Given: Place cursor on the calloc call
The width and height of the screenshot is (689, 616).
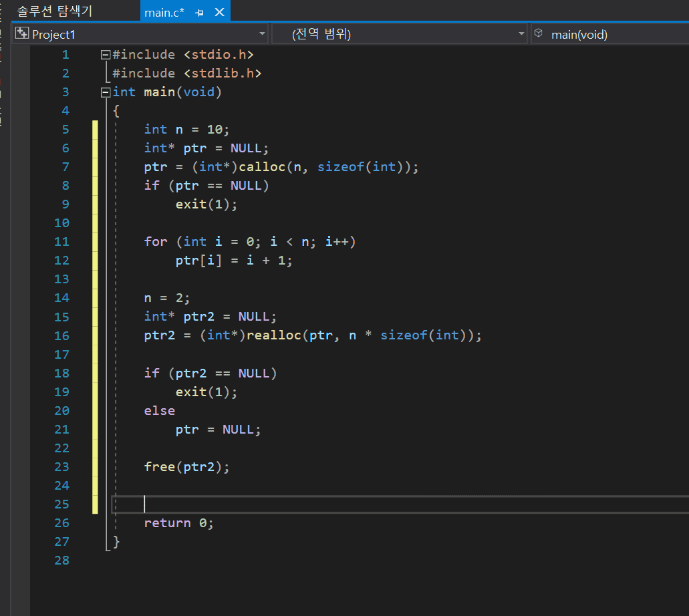Looking at the screenshot, I should [x=262, y=167].
